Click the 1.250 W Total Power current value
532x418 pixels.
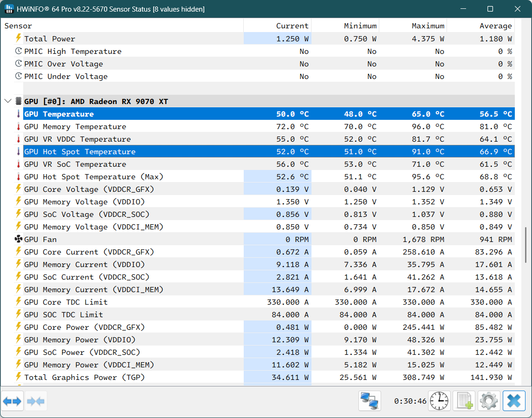point(292,39)
